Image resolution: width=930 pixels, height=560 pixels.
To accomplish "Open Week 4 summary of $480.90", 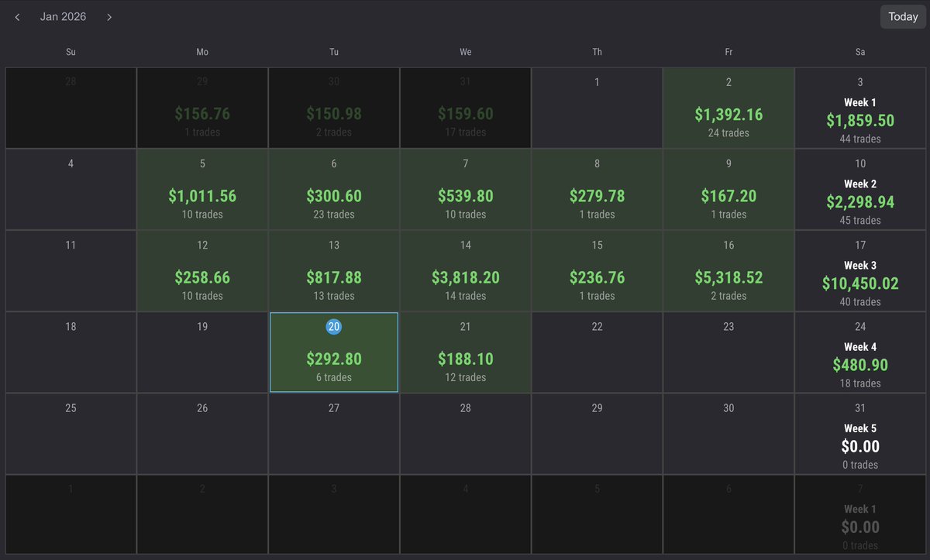I will click(860, 352).
